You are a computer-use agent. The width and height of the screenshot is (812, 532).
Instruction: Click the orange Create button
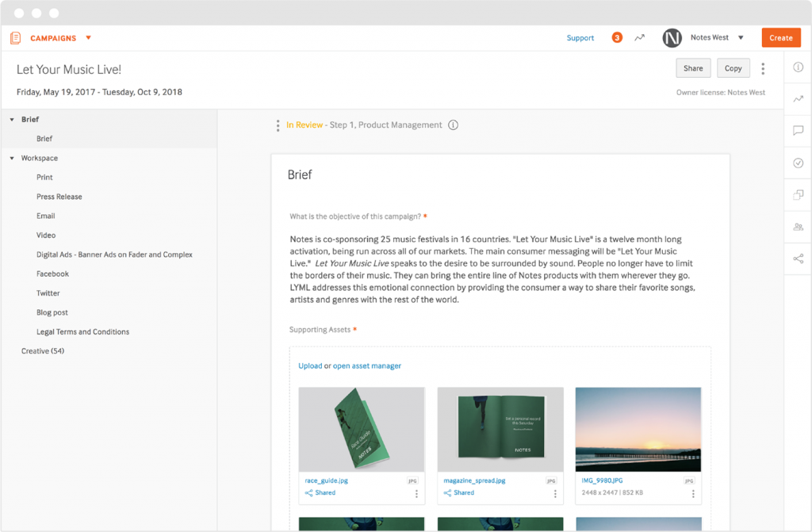click(x=780, y=37)
